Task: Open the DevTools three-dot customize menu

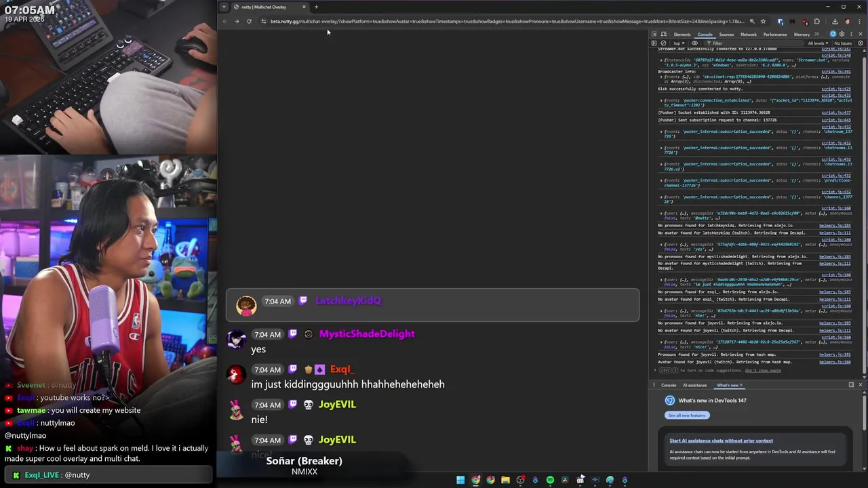Action: (851, 34)
